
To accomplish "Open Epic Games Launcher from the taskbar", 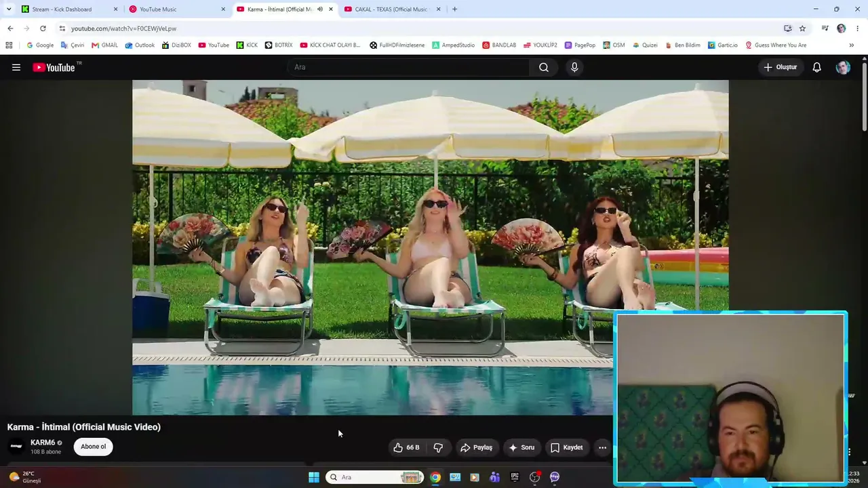I will [x=515, y=477].
